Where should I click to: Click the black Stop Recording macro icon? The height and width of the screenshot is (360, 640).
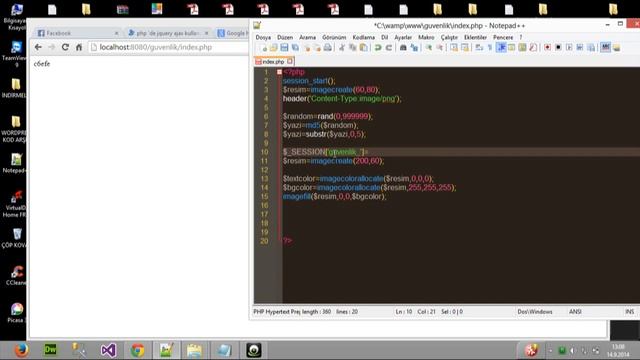(558, 48)
